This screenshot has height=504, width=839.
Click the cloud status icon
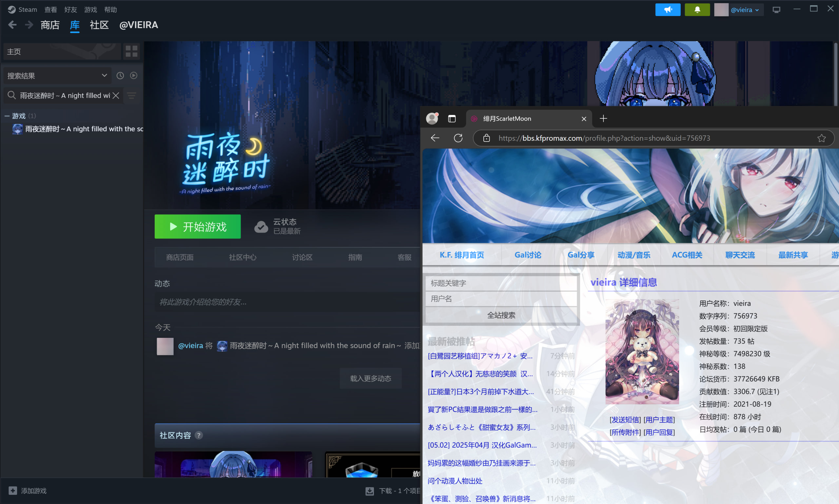pos(261,226)
